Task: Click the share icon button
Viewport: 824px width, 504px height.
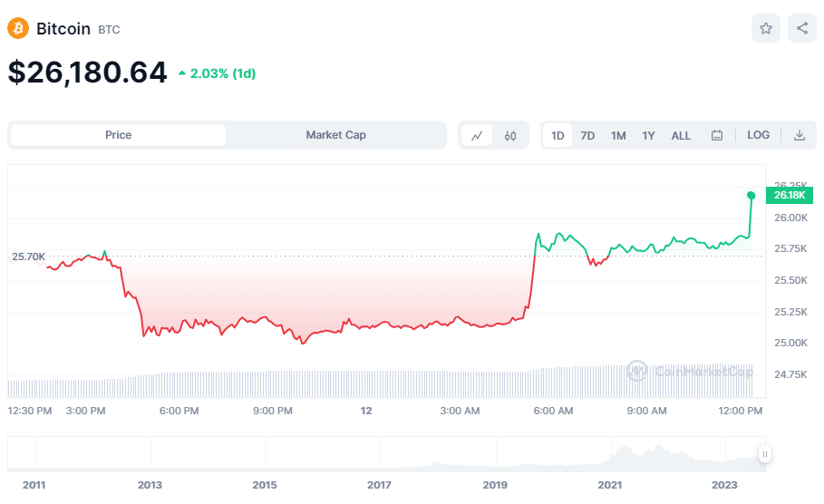Action: point(802,28)
